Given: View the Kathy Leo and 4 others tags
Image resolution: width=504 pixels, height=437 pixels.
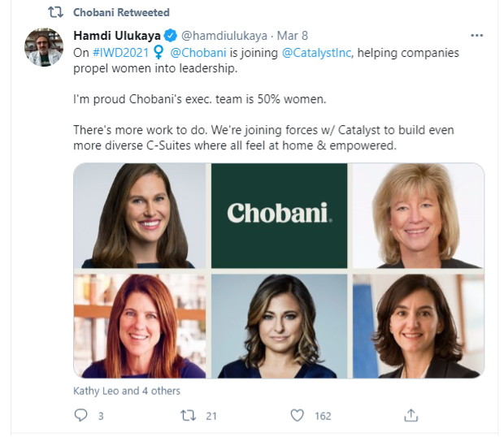Looking at the screenshot, I should point(127,391).
